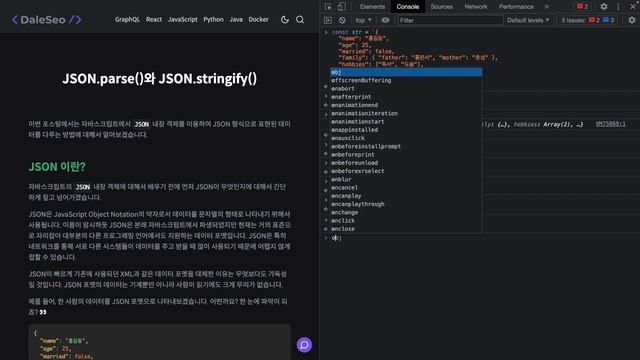Switch to the Console tab
This screenshot has width=640, height=360.
point(407,7)
